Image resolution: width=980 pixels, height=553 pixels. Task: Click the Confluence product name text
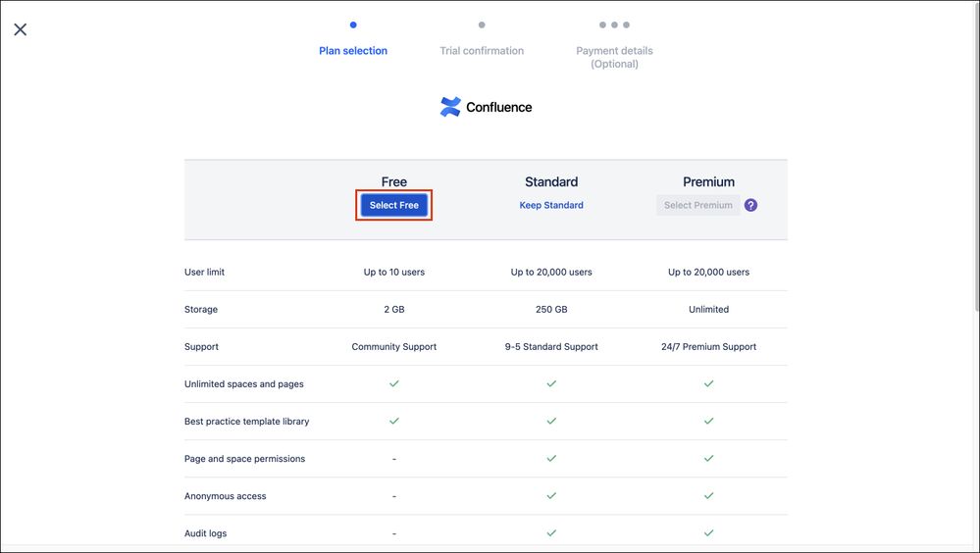498,107
